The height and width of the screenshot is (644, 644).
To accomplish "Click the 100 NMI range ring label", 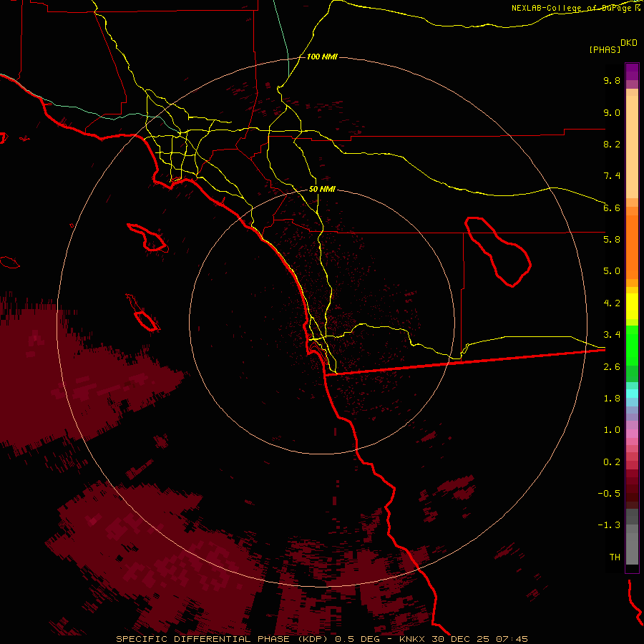I will point(322,57).
